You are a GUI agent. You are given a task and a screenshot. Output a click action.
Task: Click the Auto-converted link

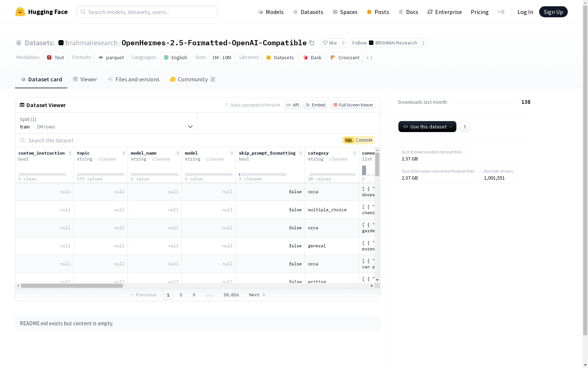point(245,105)
